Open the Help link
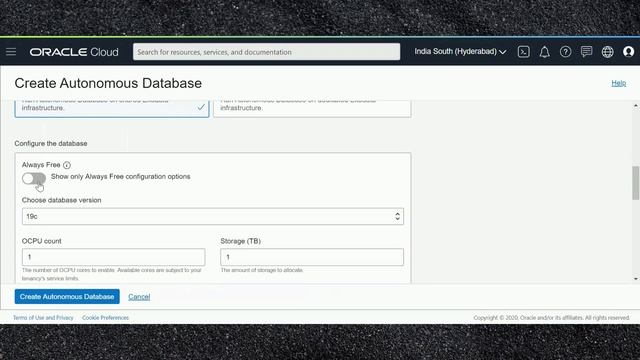This screenshot has width=640, height=360. [618, 83]
